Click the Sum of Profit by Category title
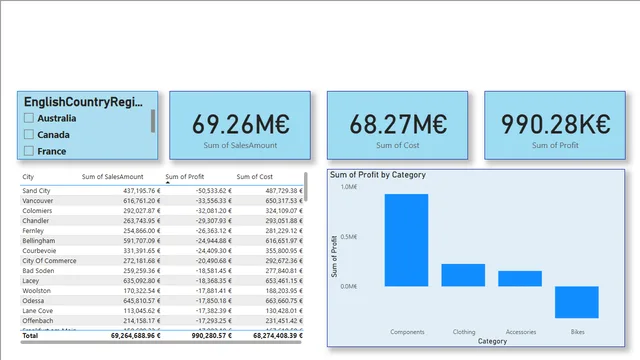 (378, 175)
